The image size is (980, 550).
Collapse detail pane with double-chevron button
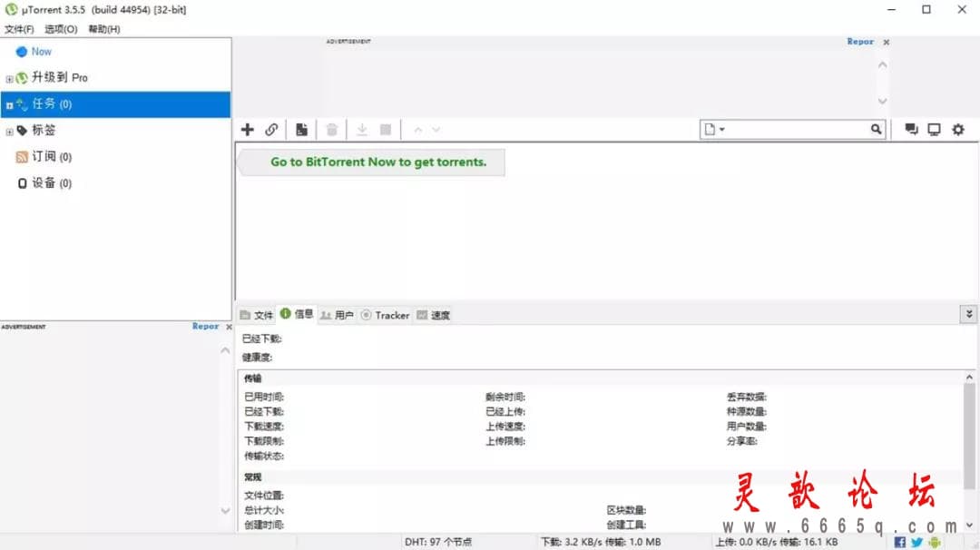pos(969,314)
